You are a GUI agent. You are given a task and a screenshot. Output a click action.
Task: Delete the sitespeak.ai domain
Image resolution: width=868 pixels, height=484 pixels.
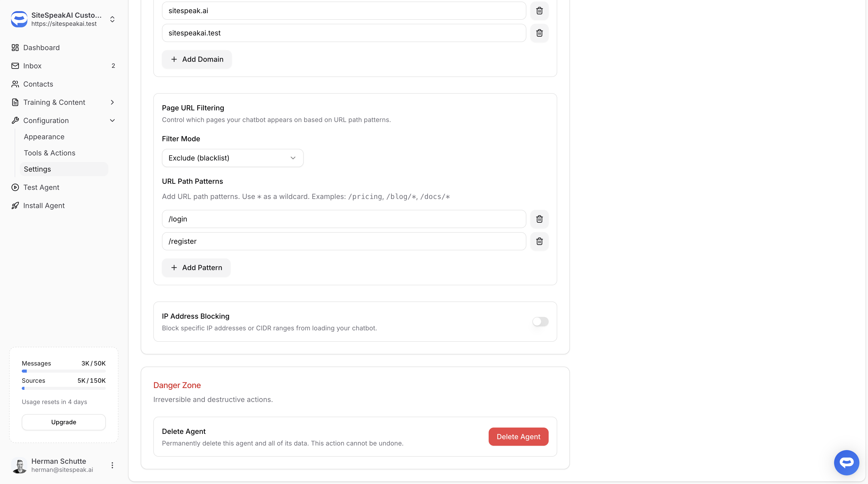click(x=540, y=11)
